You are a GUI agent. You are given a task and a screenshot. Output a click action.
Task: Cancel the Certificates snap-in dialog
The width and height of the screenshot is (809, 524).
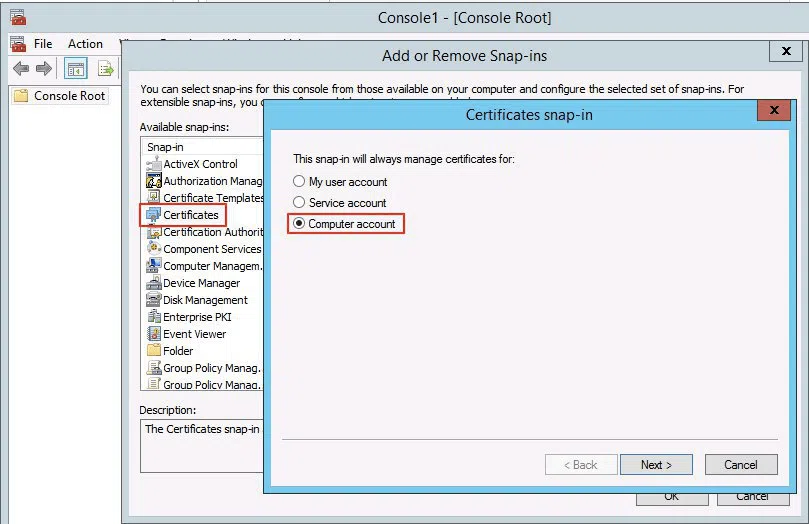coord(740,465)
